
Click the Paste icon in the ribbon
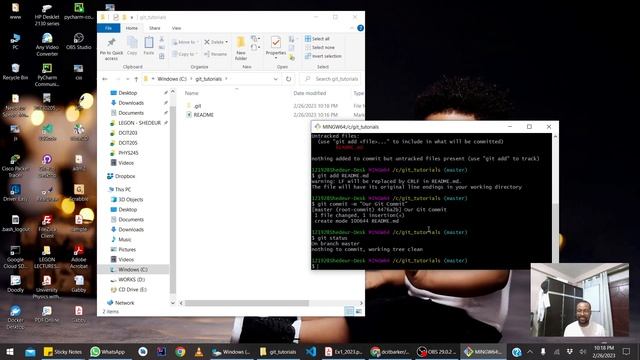point(149,46)
